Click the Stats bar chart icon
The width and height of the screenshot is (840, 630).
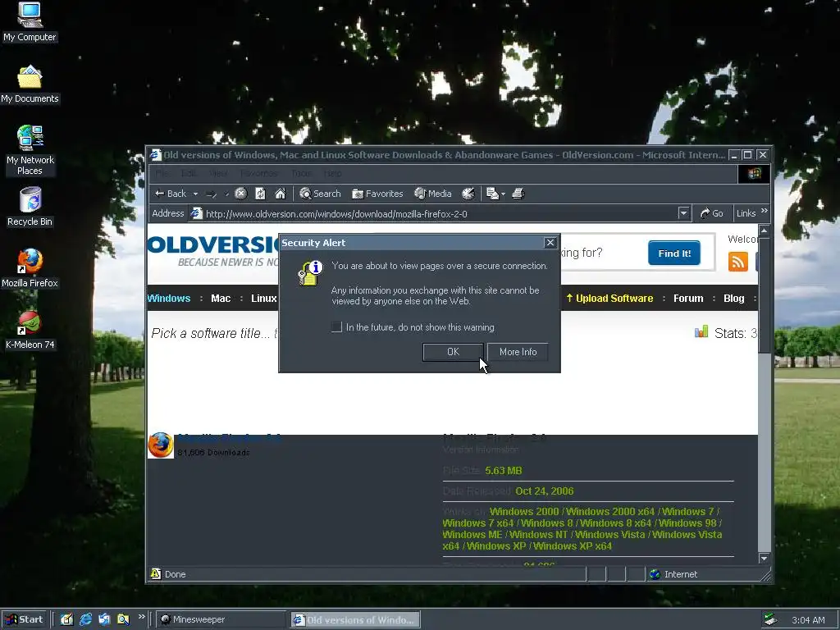pyautogui.click(x=701, y=332)
